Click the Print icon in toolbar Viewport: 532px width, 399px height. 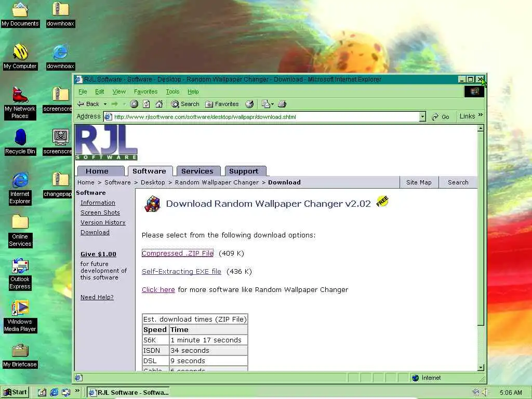(282, 104)
